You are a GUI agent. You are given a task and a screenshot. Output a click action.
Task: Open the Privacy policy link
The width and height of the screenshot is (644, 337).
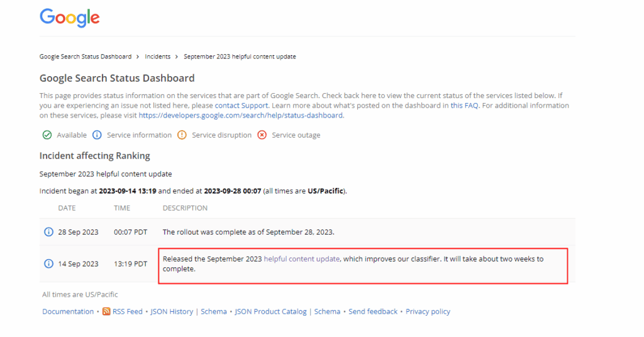[x=428, y=312]
